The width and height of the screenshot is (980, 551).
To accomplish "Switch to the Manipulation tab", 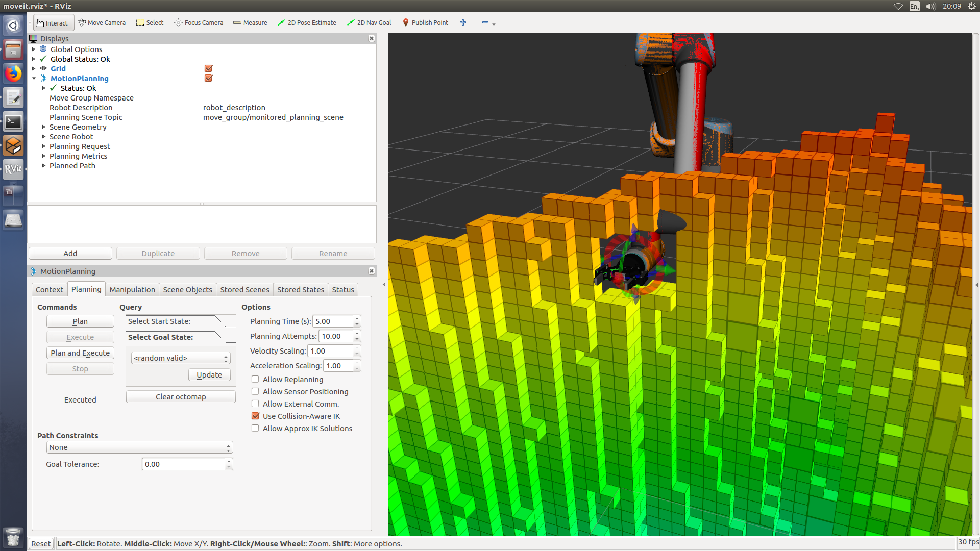I will [132, 290].
